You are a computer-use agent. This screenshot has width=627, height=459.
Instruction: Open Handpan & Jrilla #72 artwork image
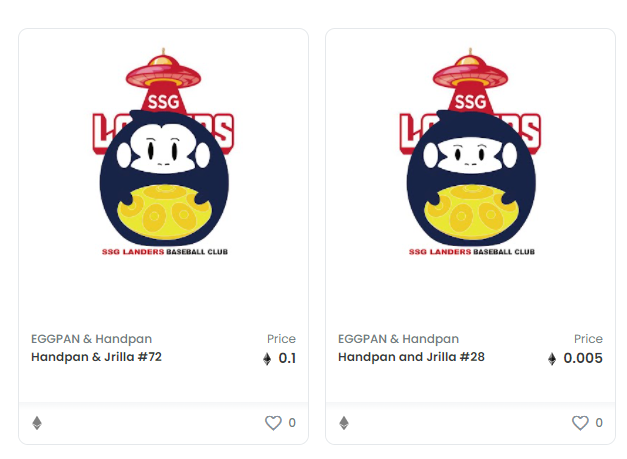[164, 152]
